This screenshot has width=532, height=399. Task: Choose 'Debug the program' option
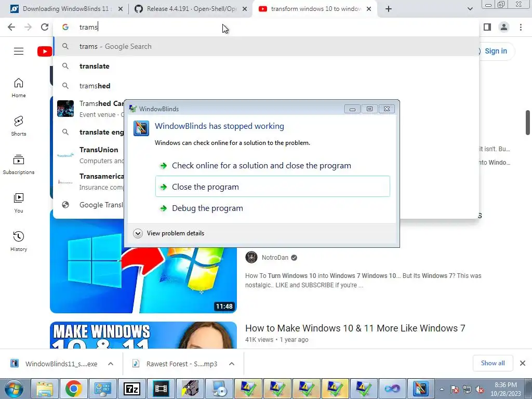(x=272, y=208)
